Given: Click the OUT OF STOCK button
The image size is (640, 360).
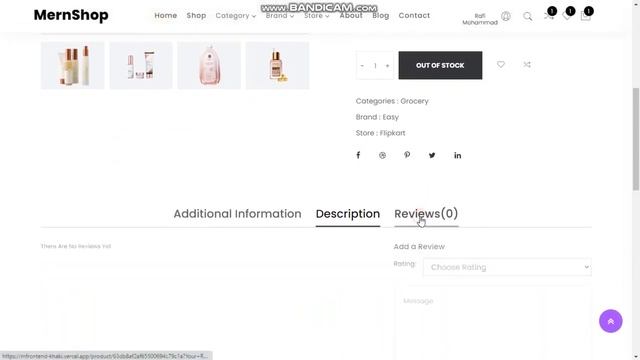Looking at the screenshot, I should click(440, 65).
